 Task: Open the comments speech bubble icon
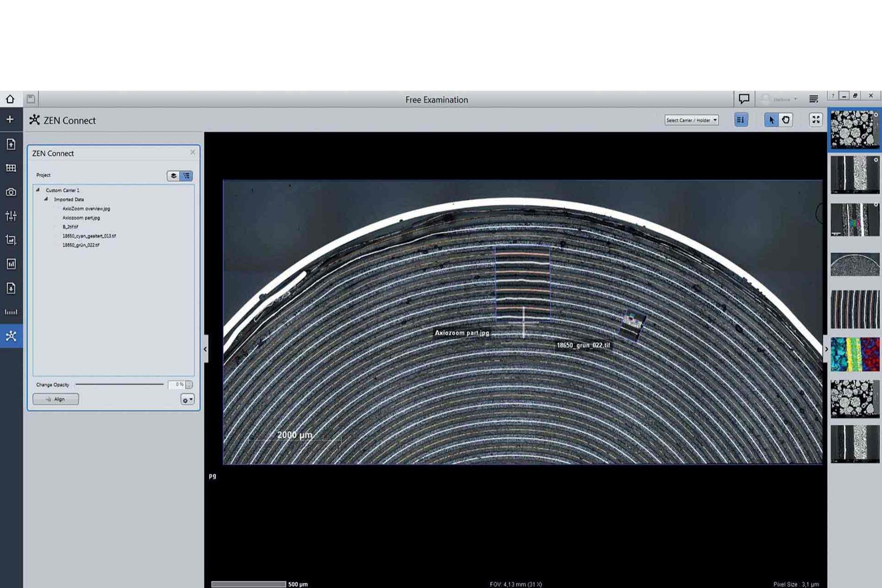tap(744, 99)
